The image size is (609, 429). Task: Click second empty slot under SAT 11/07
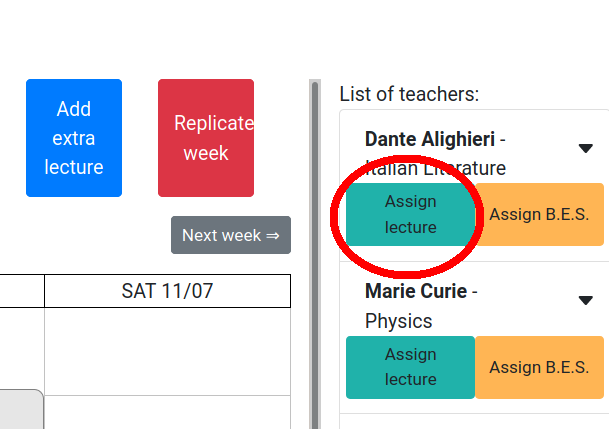point(167,413)
